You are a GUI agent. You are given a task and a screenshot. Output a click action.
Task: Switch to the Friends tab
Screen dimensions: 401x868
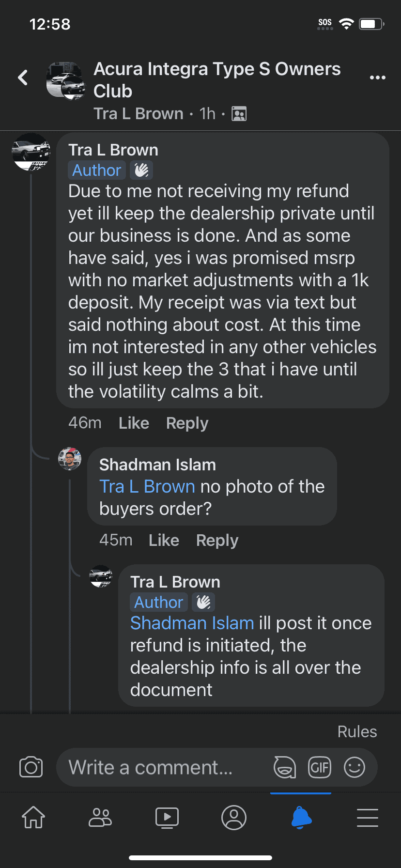point(100,818)
